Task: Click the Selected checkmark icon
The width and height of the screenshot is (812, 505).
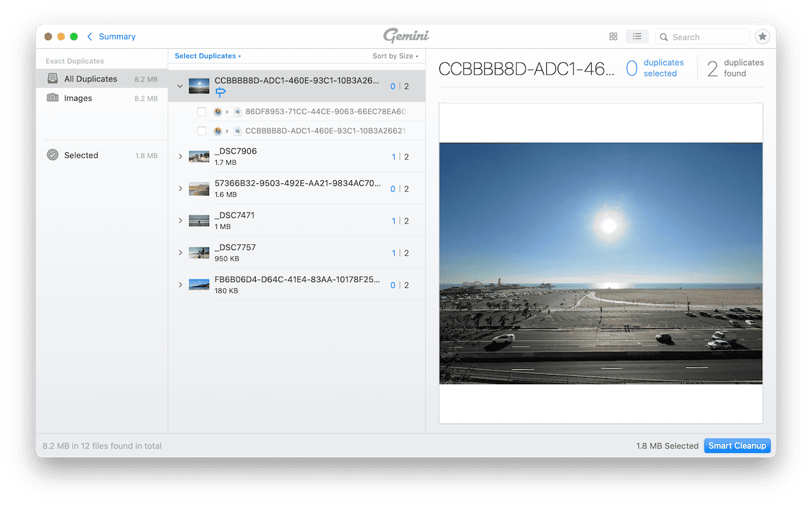Action: click(x=53, y=155)
